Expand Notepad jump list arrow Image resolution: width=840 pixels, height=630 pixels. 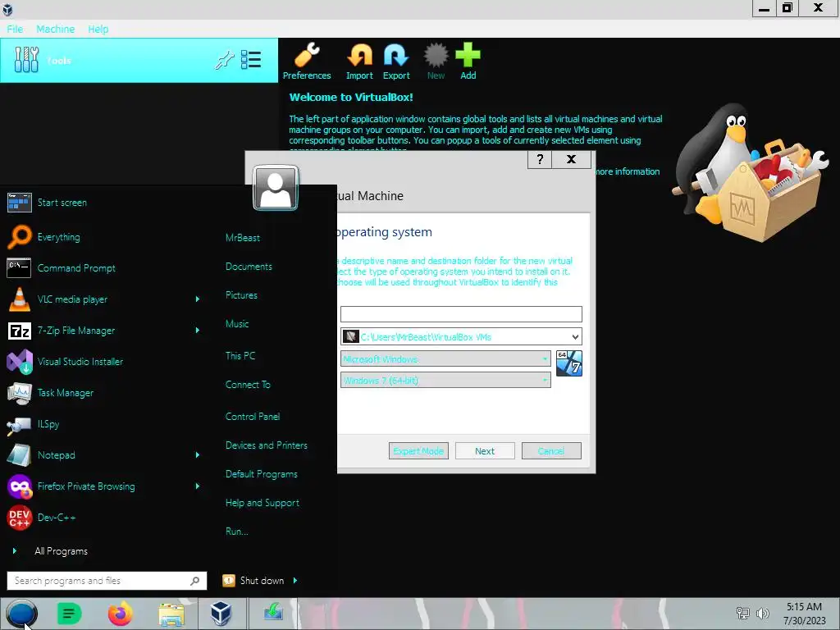pyautogui.click(x=197, y=454)
